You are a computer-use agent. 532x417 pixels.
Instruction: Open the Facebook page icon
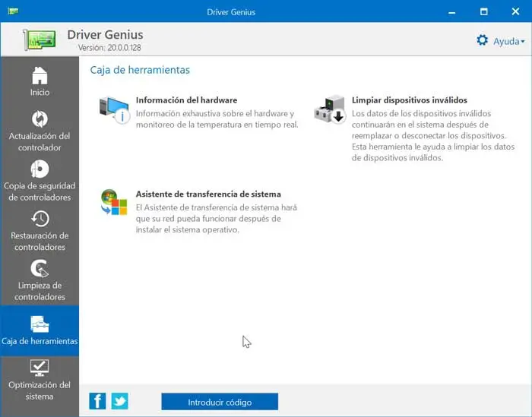point(97,401)
